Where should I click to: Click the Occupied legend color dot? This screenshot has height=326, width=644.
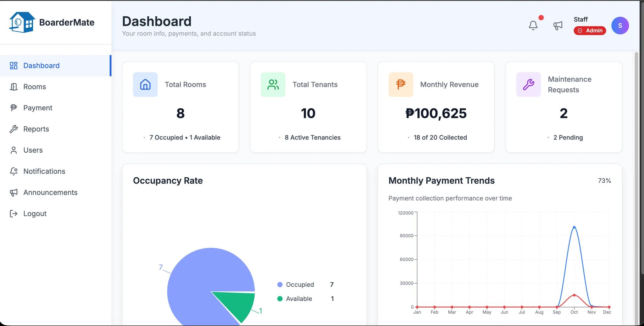(x=280, y=285)
